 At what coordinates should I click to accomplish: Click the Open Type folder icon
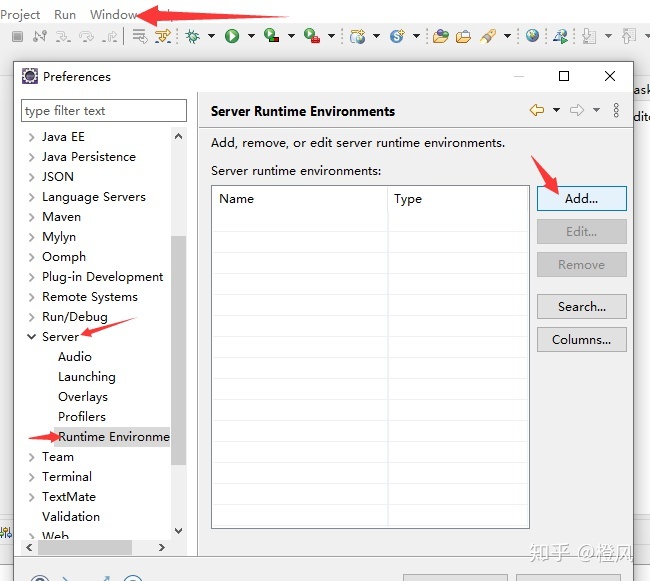tap(441, 36)
